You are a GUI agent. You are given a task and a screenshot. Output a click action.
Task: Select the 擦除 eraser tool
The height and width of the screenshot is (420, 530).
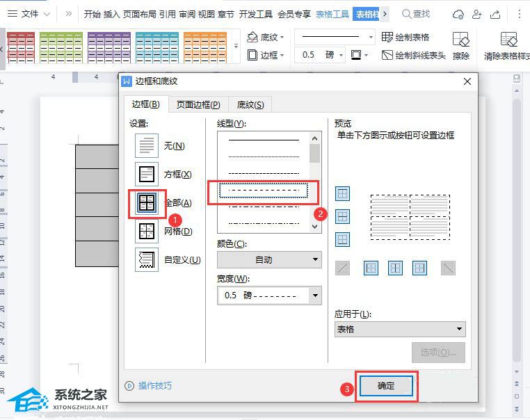[x=460, y=46]
